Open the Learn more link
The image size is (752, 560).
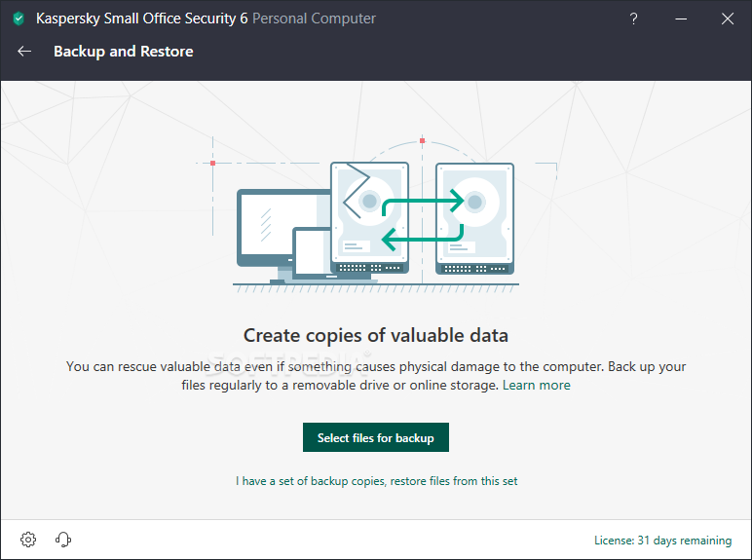536,385
